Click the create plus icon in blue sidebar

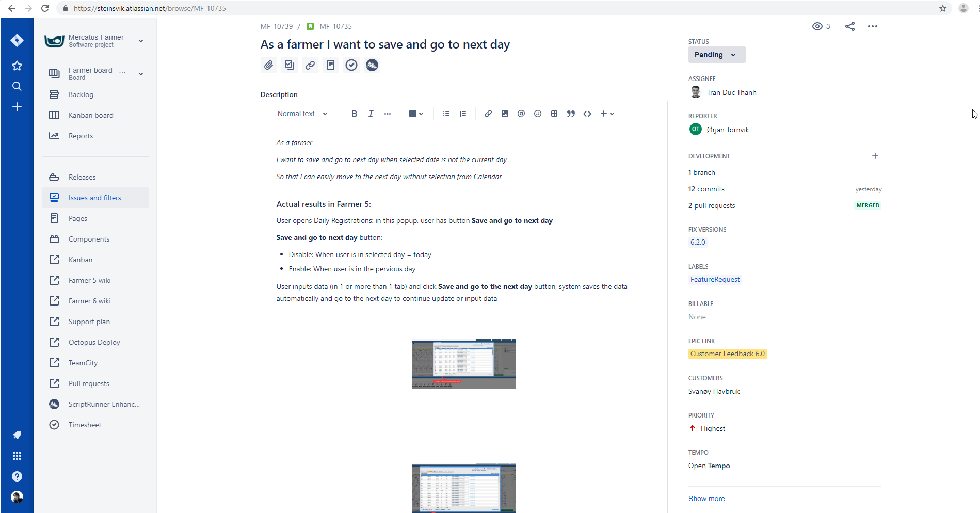tap(17, 107)
